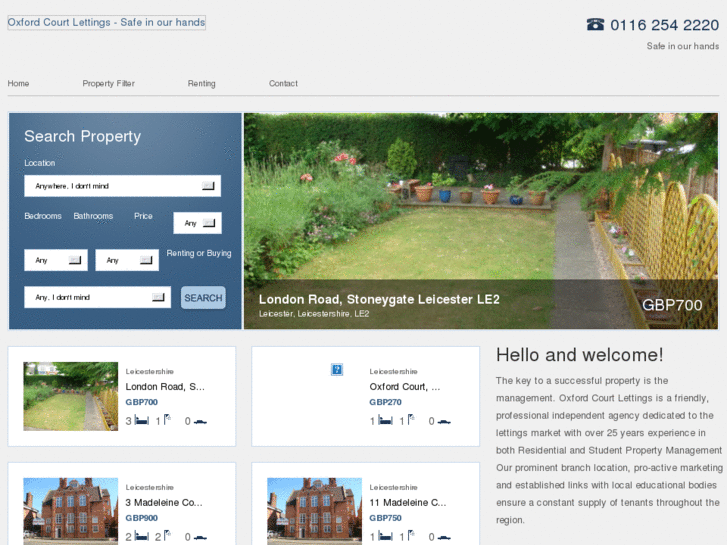
Task: Click bathroom icon on 11 Madeleine listing
Action: coord(411,536)
